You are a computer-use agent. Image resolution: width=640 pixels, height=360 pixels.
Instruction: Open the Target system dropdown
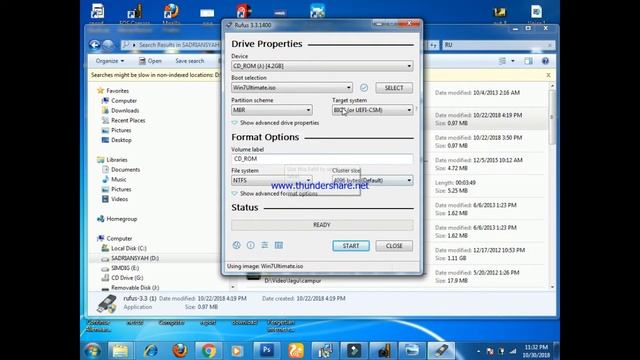click(372, 110)
